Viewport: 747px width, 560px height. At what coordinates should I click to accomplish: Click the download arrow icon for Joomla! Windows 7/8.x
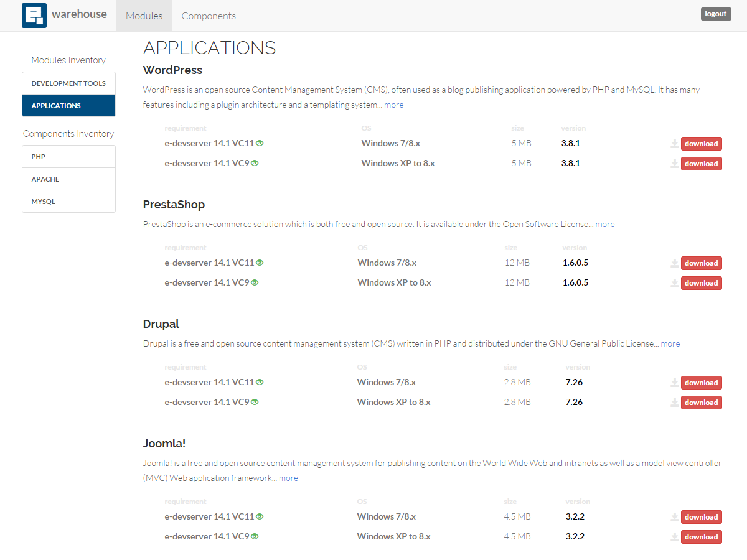pos(674,516)
